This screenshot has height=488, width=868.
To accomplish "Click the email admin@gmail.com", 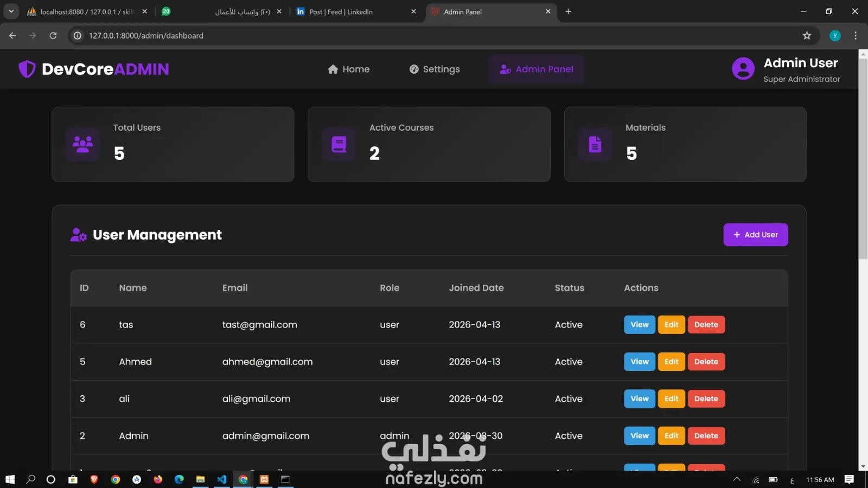I will pyautogui.click(x=266, y=435).
